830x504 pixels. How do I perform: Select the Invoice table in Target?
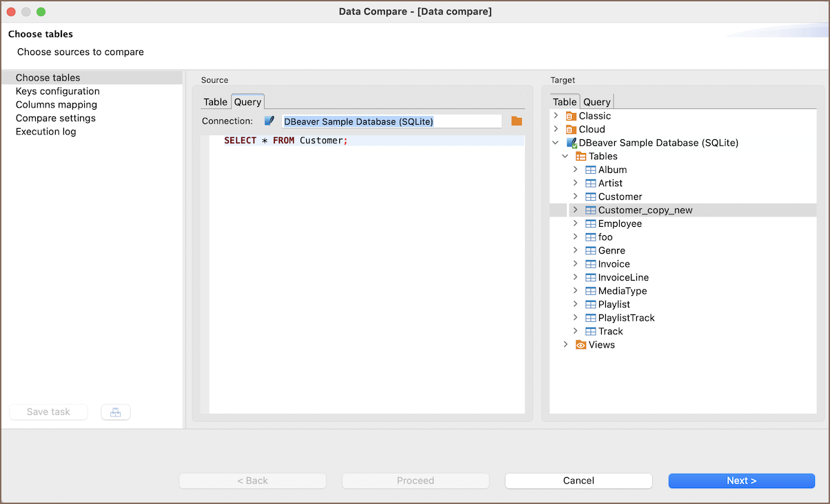tap(614, 264)
